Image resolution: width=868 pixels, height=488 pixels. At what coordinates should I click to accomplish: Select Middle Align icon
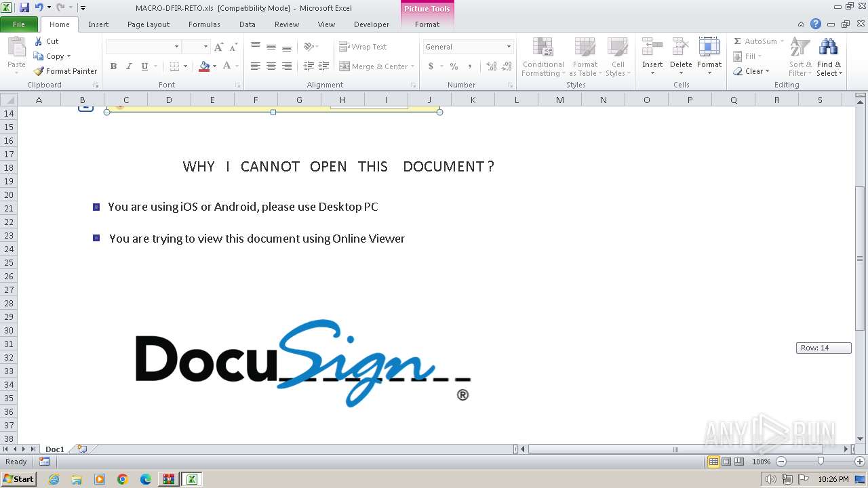[x=271, y=47]
